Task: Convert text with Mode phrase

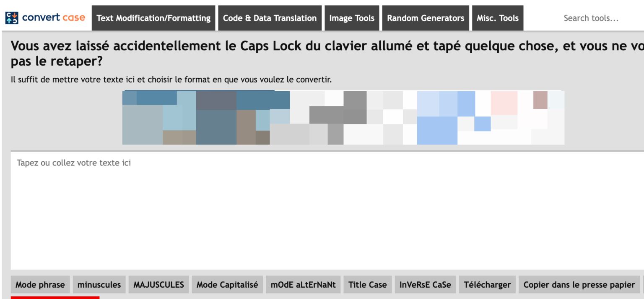Action: 40,285
